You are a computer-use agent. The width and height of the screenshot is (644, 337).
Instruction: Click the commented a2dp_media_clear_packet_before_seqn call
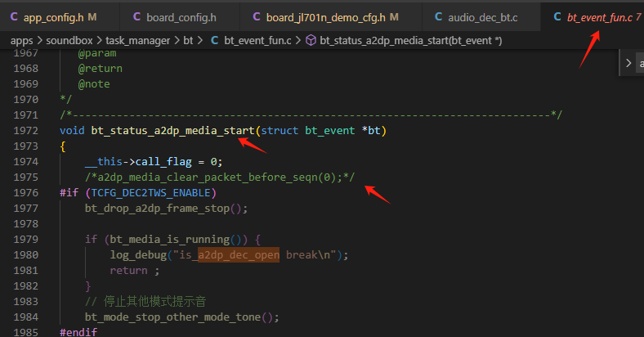coord(220,177)
